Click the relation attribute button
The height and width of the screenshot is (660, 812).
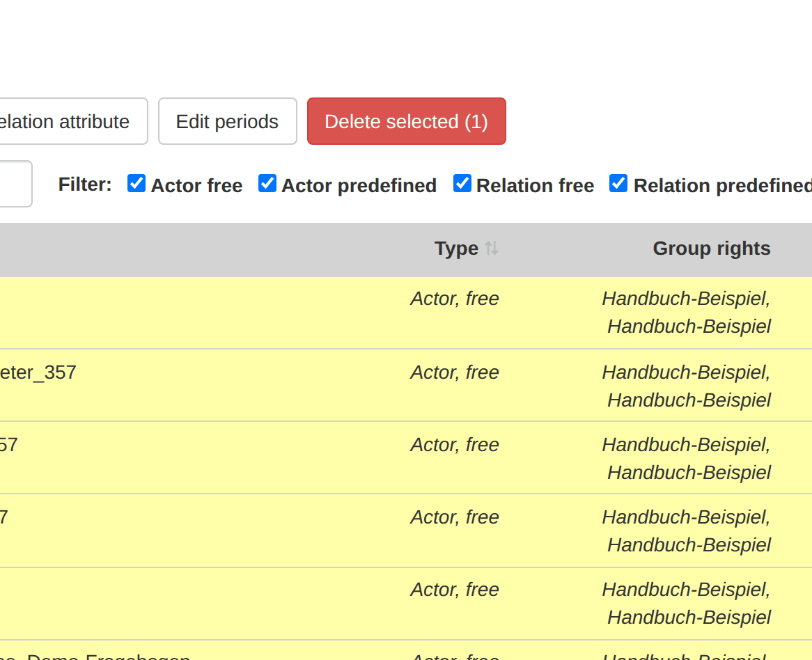click(73, 121)
